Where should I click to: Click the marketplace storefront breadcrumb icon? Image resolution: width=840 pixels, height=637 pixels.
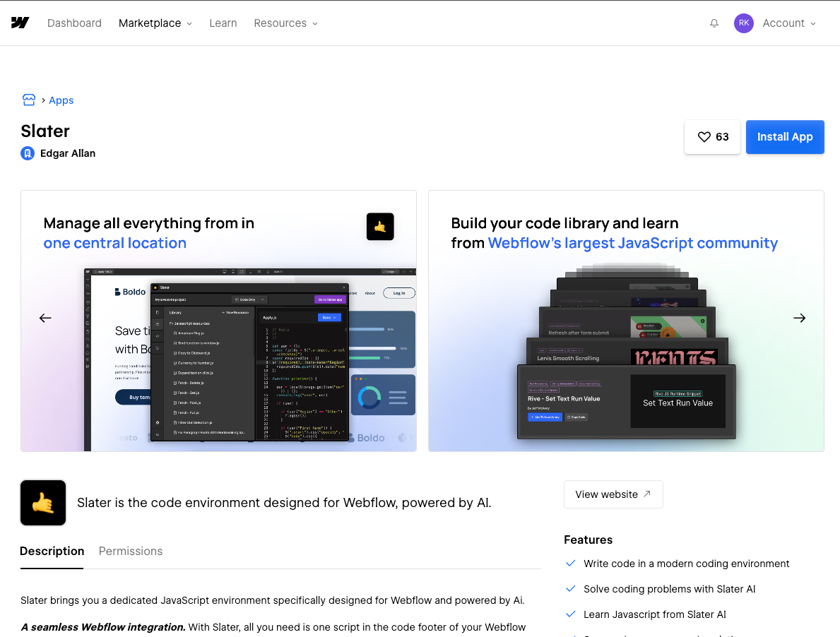pos(29,100)
